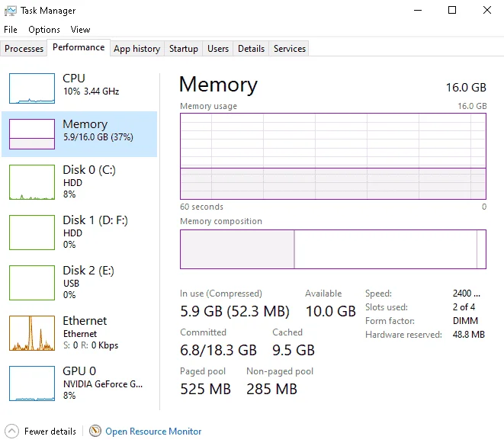The width and height of the screenshot is (504, 446).
Task: Switch to the Performance tab
Action: 79,47
